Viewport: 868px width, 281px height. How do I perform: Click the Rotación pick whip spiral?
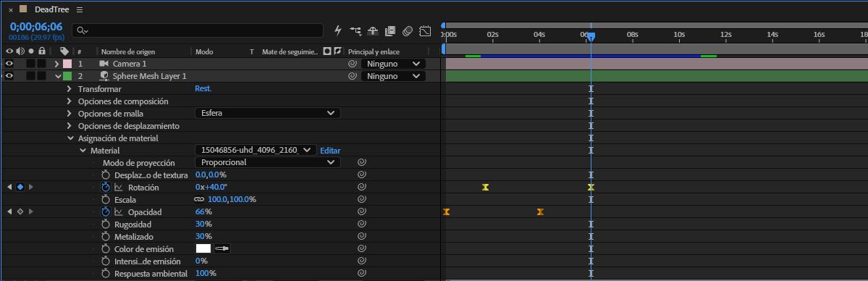(x=362, y=188)
